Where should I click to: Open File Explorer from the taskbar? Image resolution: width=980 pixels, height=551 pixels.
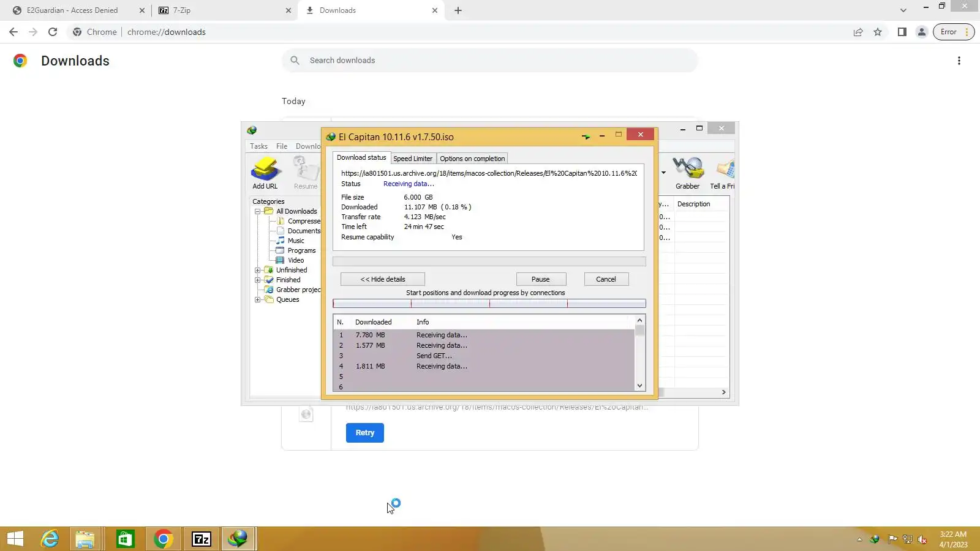click(85, 539)
